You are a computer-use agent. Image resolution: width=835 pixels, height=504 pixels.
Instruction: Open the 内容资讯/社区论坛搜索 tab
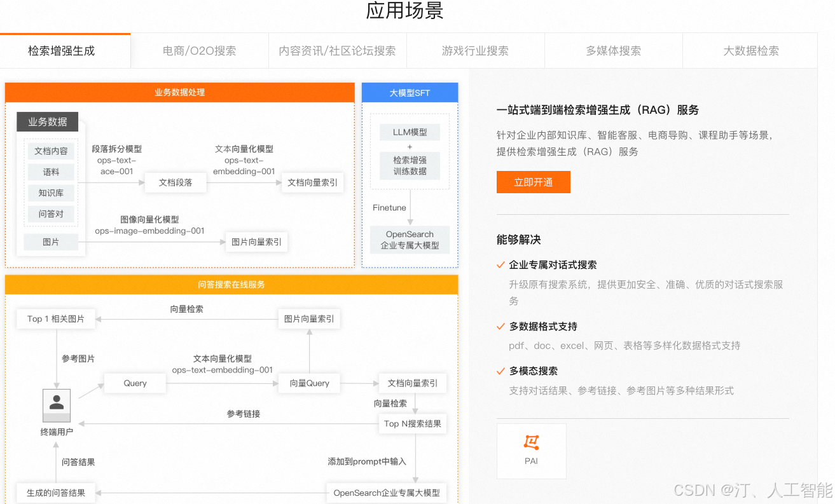click(337, 51)
